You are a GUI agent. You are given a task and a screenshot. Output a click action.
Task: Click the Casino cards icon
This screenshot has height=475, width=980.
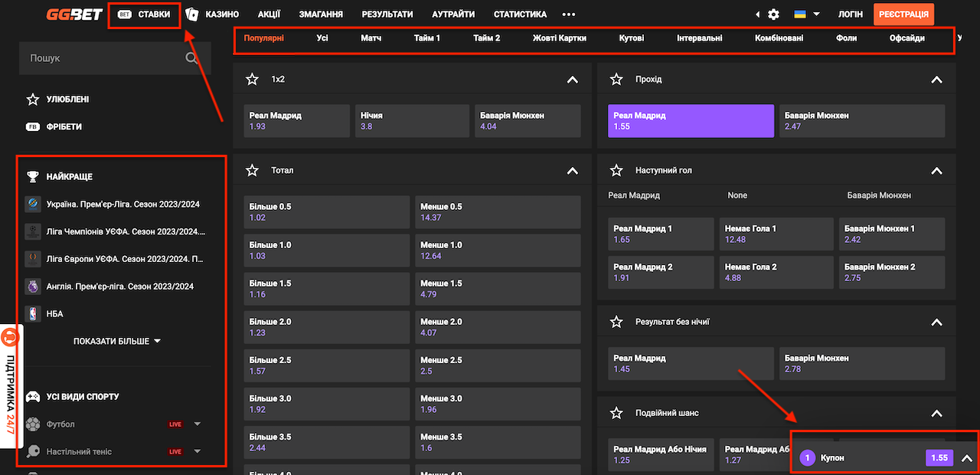pos(192,14)
